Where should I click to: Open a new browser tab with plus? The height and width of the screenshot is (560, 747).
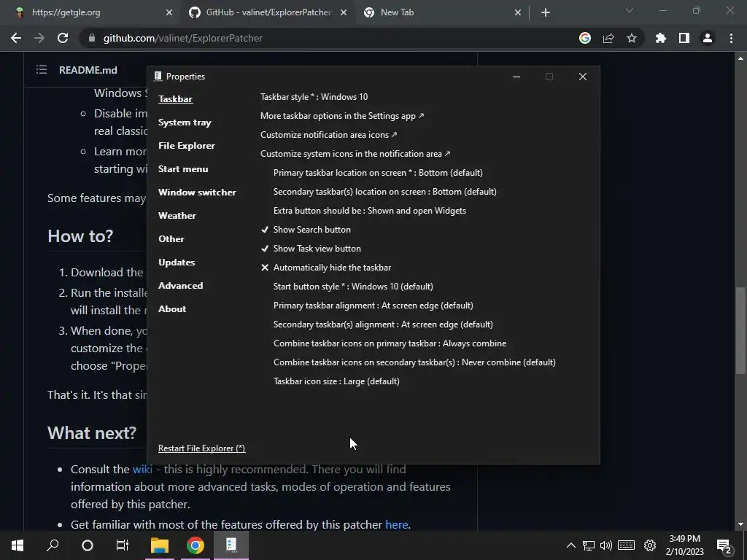click(x=546, y=12)
